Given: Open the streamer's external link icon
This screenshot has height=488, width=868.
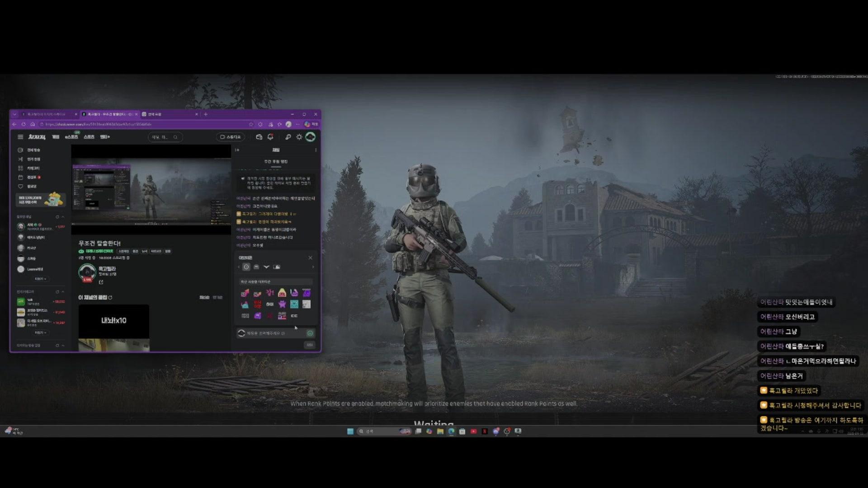Looking at the screenshot, I should pos(101,282).
